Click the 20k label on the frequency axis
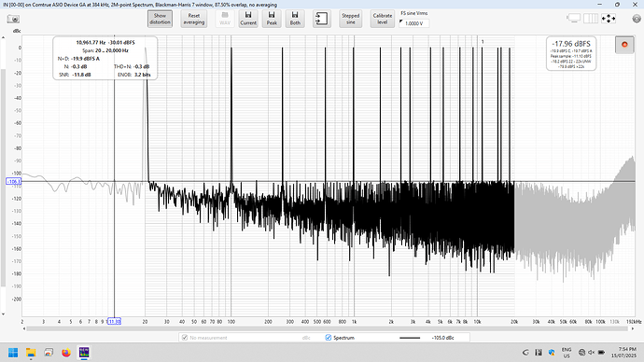 click(514, 322)
